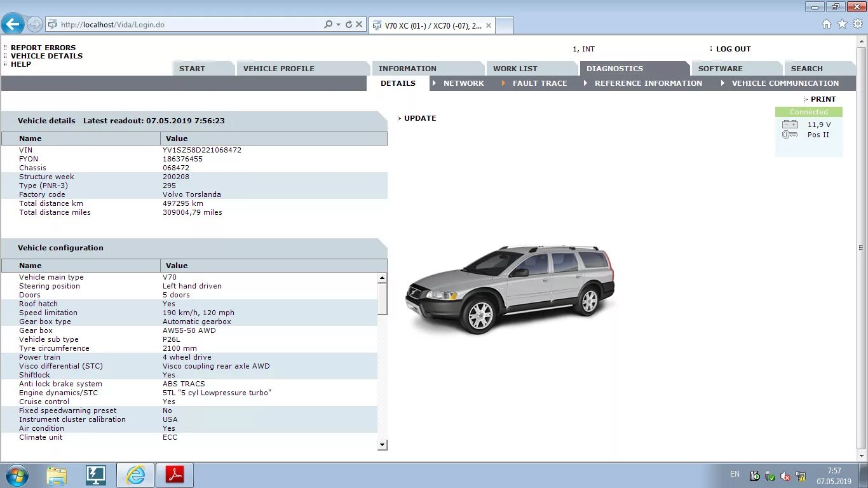This screenshot has width=868, height=488.
Task: Go back with the browser back arrow
Action: pos(12,24)
